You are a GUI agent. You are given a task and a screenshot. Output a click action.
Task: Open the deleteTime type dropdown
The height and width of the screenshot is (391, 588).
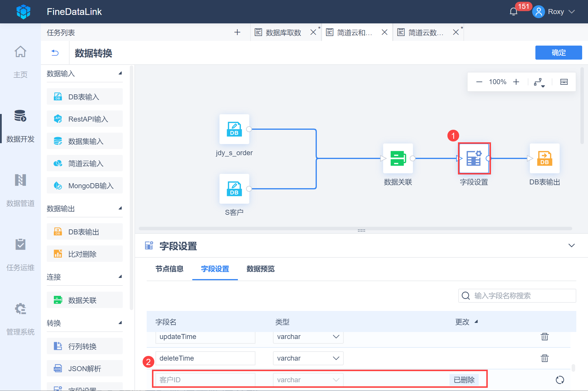point(308,358)
